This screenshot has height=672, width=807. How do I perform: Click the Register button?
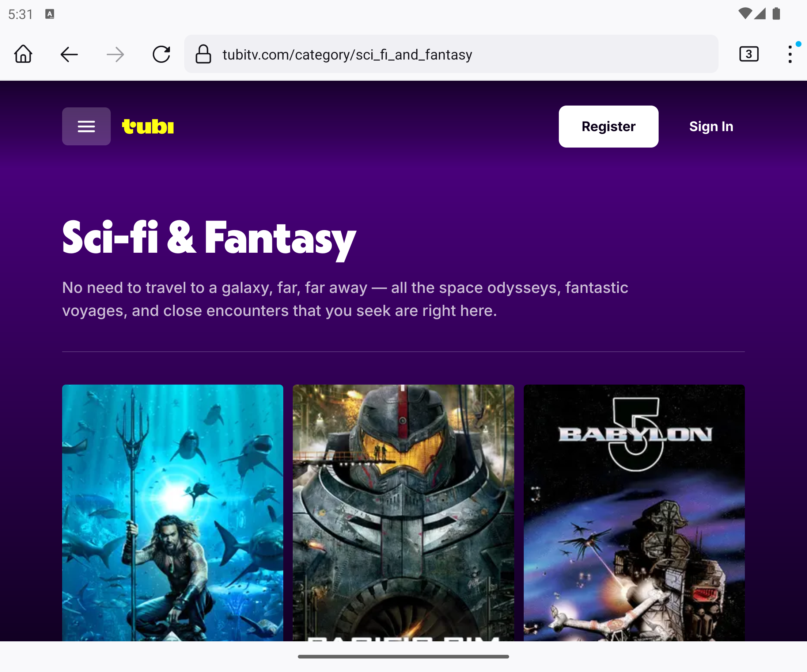click(608, 126)
